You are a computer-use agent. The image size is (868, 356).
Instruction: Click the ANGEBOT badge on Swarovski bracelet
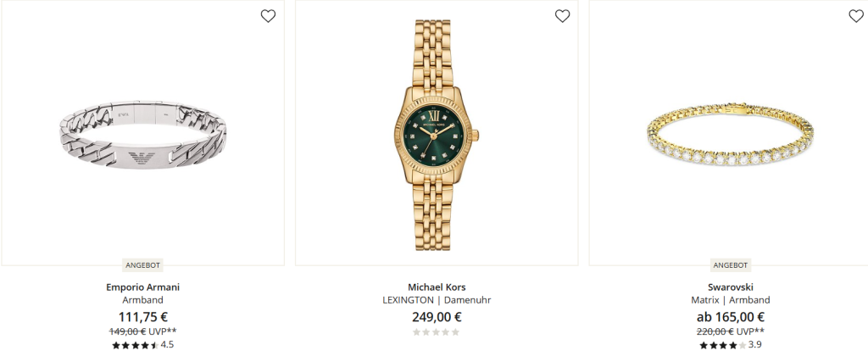pos(731,265)
